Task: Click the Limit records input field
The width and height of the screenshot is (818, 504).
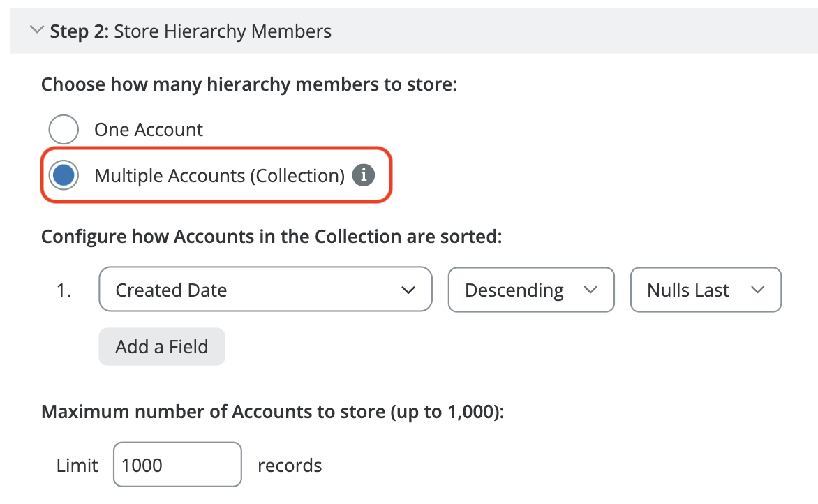Action: coord(177,465)
